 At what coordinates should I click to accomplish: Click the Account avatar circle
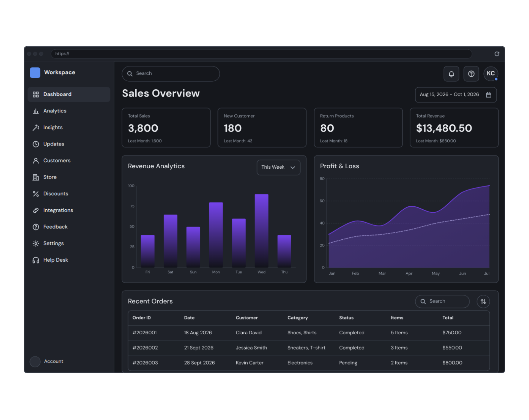click(35, 361)
